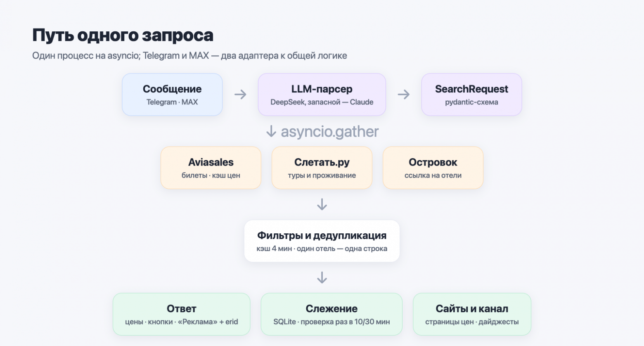The image size is (644, 346).
Task: Click the "Сообщение" card title
Action: point(172,89)
